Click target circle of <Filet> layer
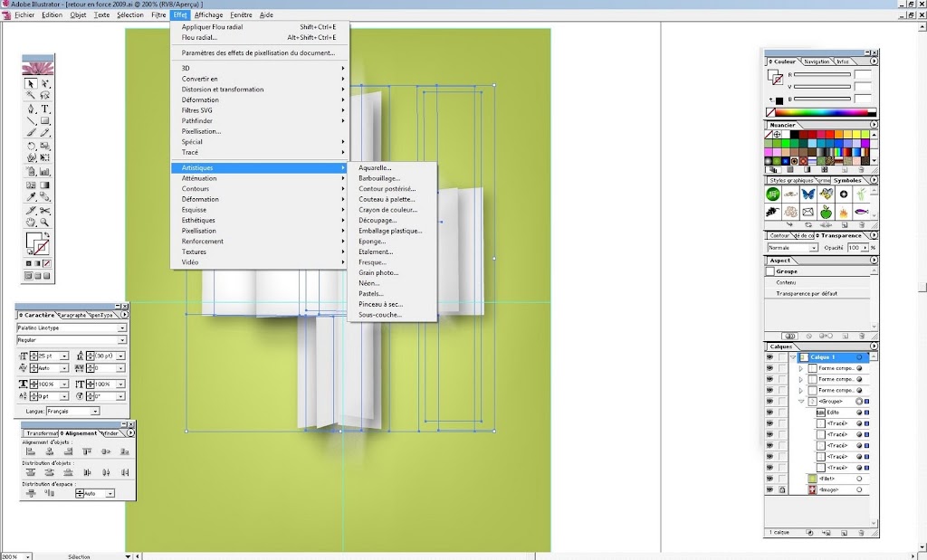Viewport: 927px width, 560px height. [860, 479]
